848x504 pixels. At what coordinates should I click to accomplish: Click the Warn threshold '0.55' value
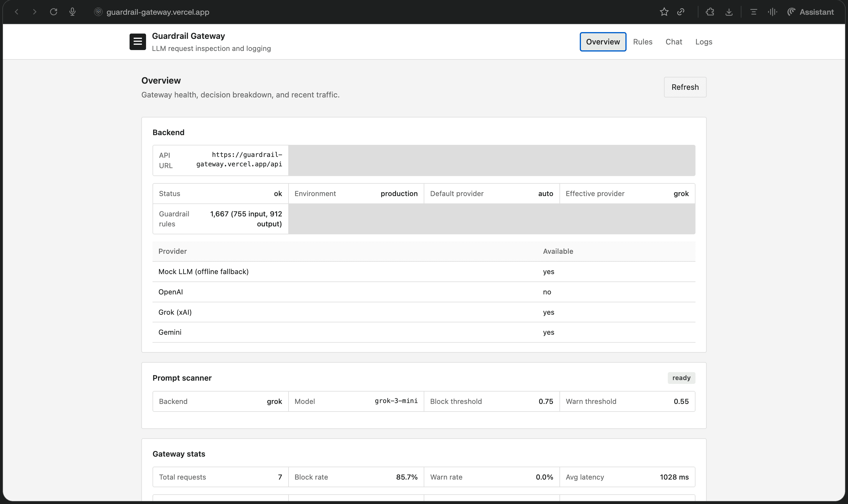click(x=681, y=402)
